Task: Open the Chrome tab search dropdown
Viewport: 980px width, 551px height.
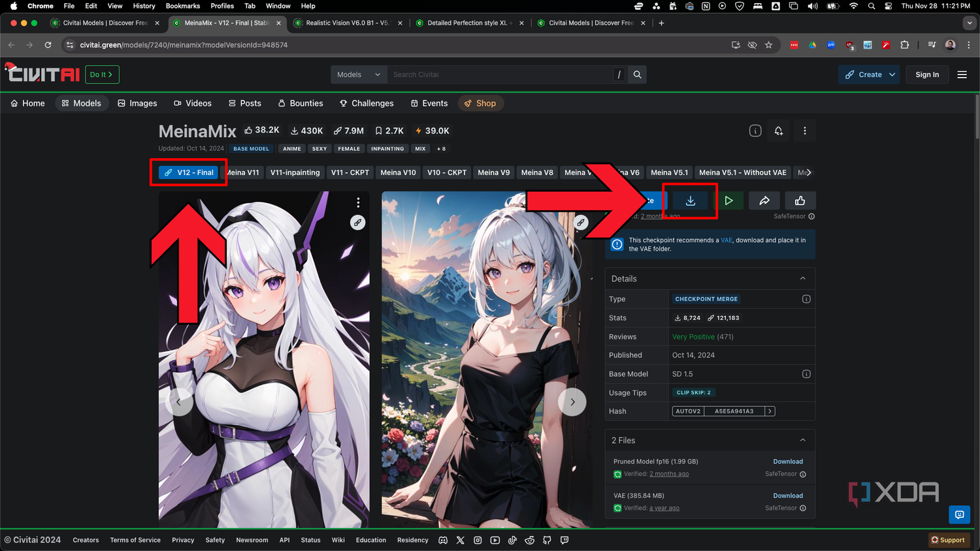Action: pyautogui.click(x=969, y=23)
